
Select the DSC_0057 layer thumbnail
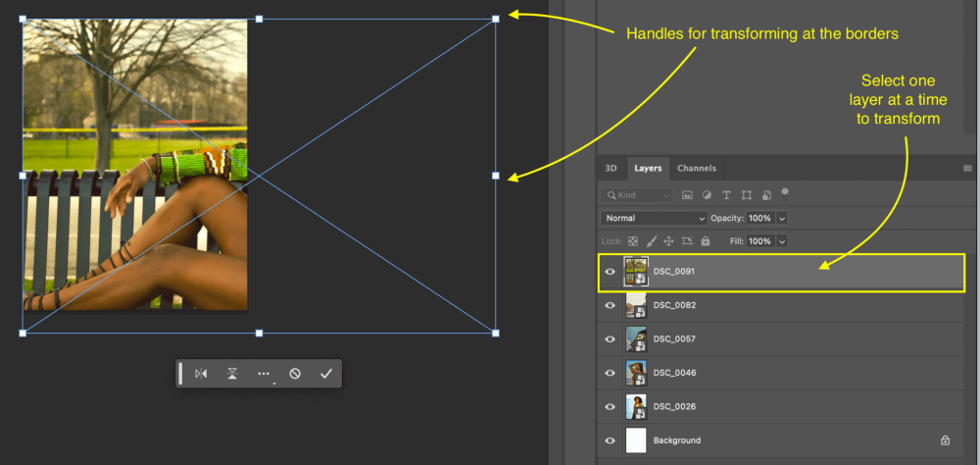pos(636,339)
